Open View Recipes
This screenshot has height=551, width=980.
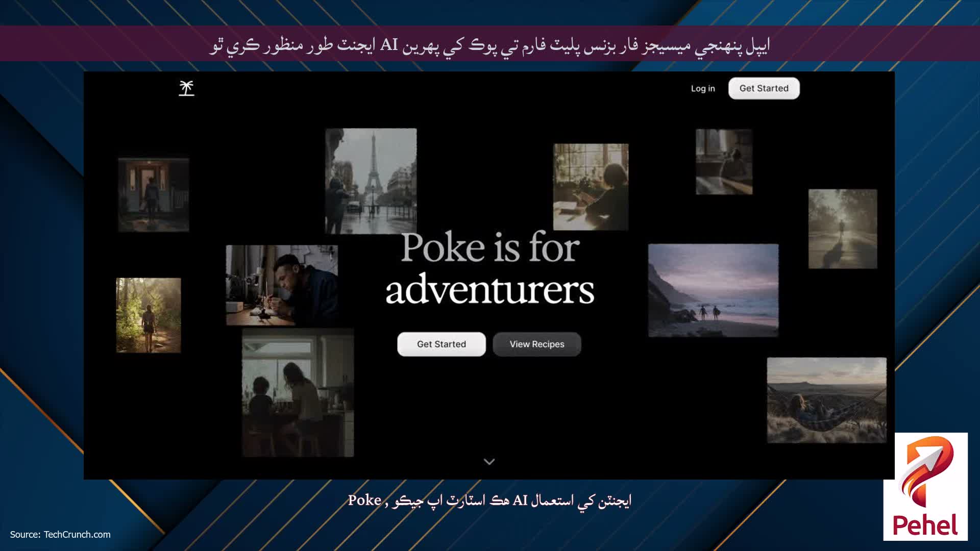[537, 344]
